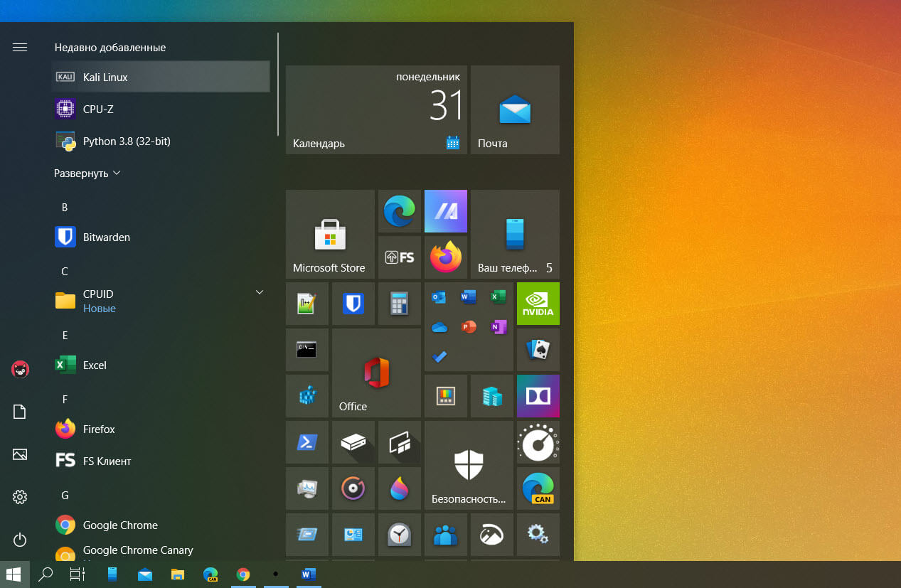Open the blue M gradient tile
The height and width of the screenshot is (588, 901).
(446, 211)
